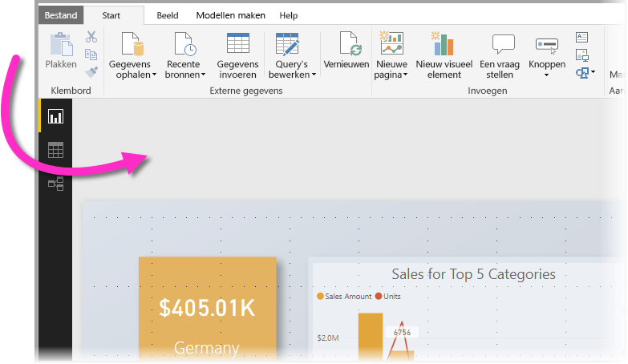
Task: Click the Cut scissors icon
Action: pyautogui.click(x=91, y=37)
